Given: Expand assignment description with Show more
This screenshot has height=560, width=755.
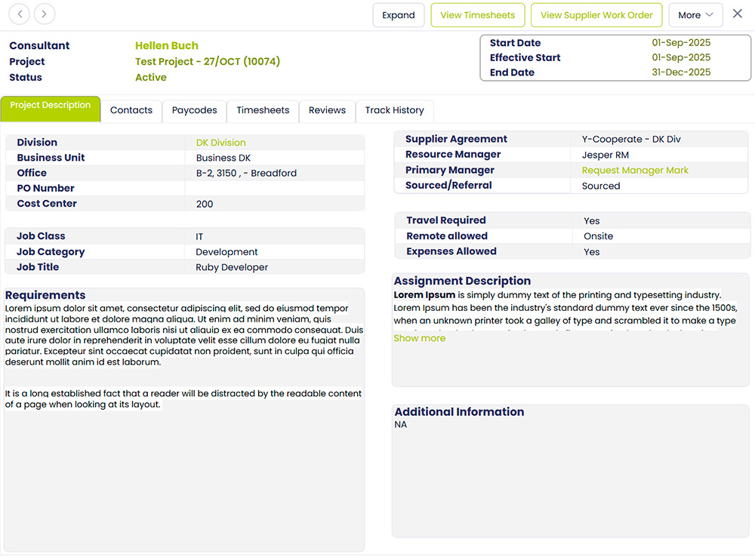Looking at the screenshot, I should click(419, 339).
